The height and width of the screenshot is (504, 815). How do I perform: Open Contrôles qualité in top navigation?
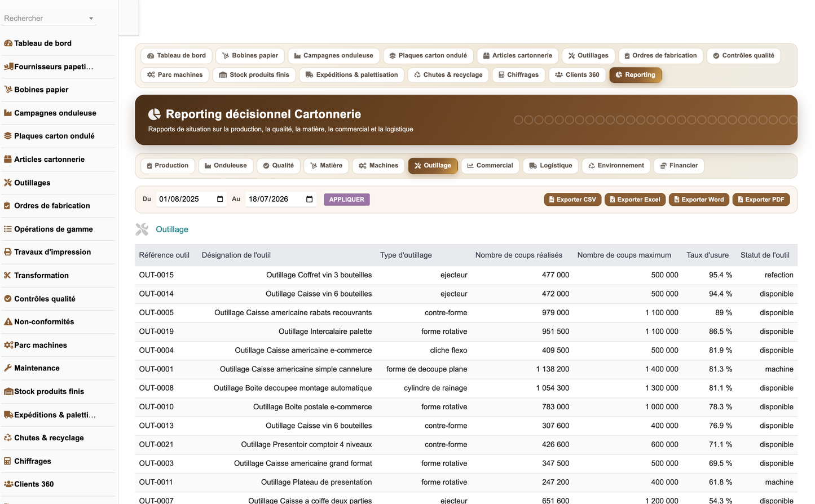click(743, 56)
